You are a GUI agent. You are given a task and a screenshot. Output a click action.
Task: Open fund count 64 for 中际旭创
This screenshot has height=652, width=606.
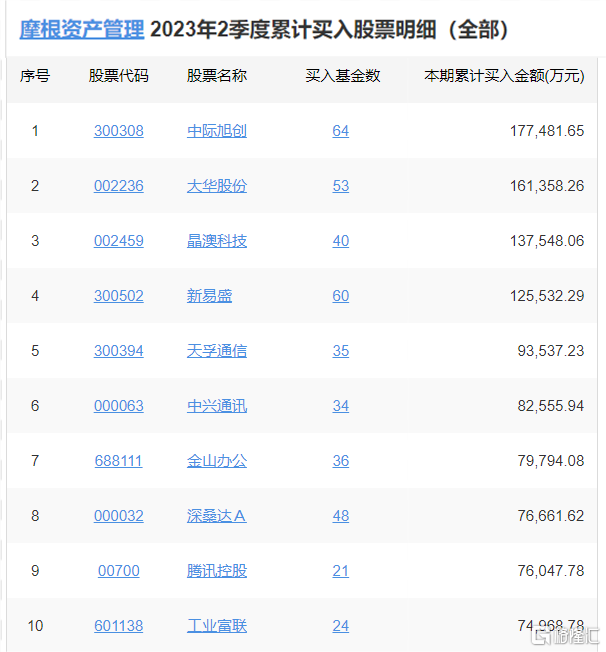pyautogui.click(x=341, y=131)
